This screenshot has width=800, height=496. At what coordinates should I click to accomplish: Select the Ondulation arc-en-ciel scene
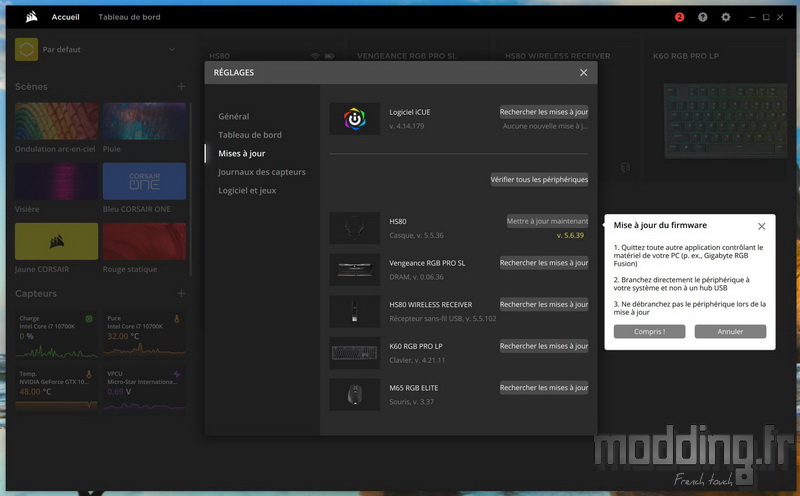click(56, 121)
